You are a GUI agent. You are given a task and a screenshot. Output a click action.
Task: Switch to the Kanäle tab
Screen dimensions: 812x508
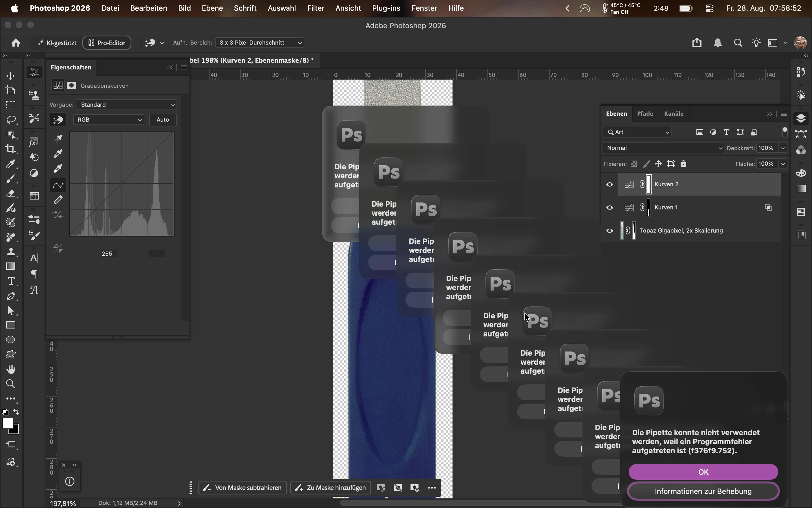tap(674, 114)
